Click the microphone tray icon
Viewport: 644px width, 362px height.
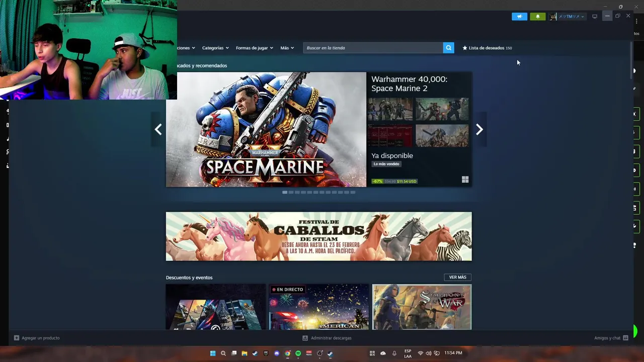394,353
